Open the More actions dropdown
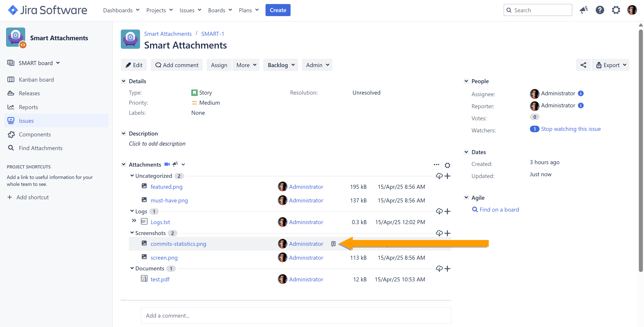The width and height of the screenshot is (644, 327). click(246, 65)
